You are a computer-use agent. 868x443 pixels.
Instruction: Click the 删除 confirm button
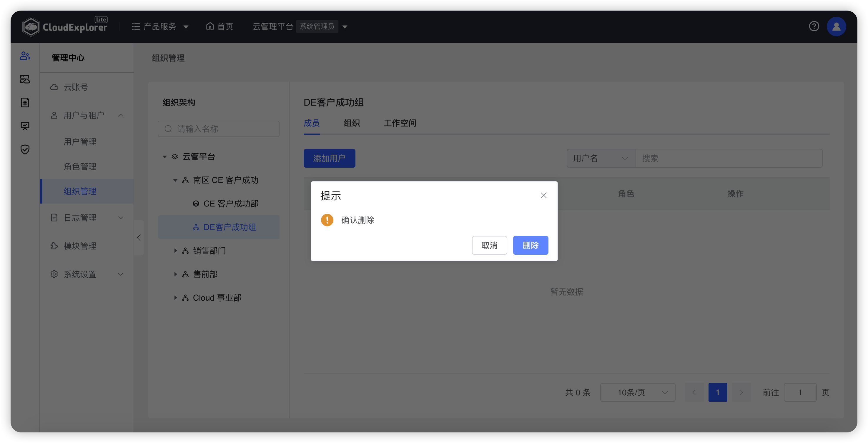pos(531,245)
